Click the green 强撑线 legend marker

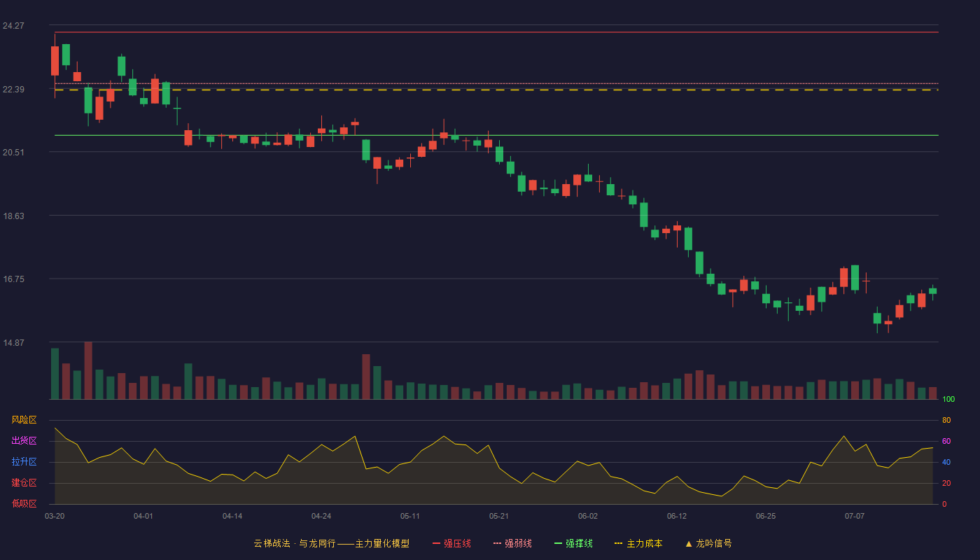pyautogui.click(x=558, y=543)
